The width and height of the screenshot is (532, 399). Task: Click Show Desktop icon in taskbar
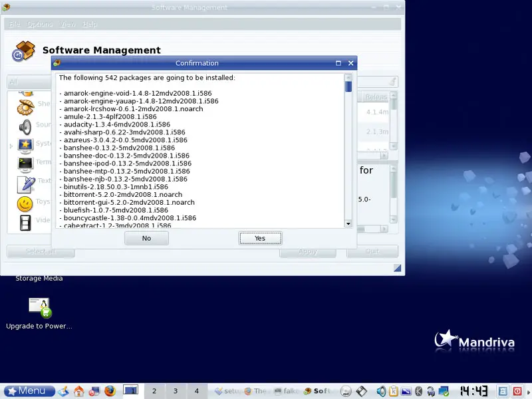click(x=63, y=391)
